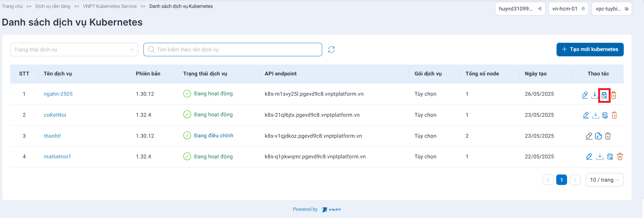Open VNPT Kubernetes Service breadcrumb item
This screenshot has height=218, width=644.
110,6
